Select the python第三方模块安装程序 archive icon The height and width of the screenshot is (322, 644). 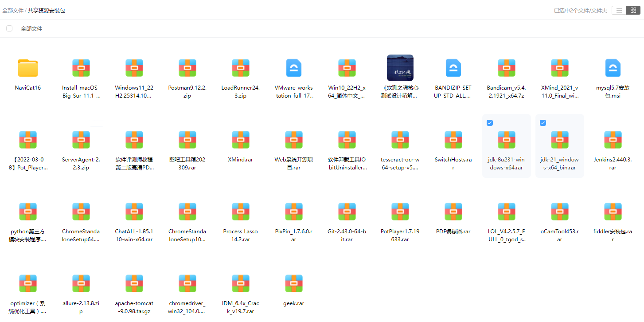point(27,212)
